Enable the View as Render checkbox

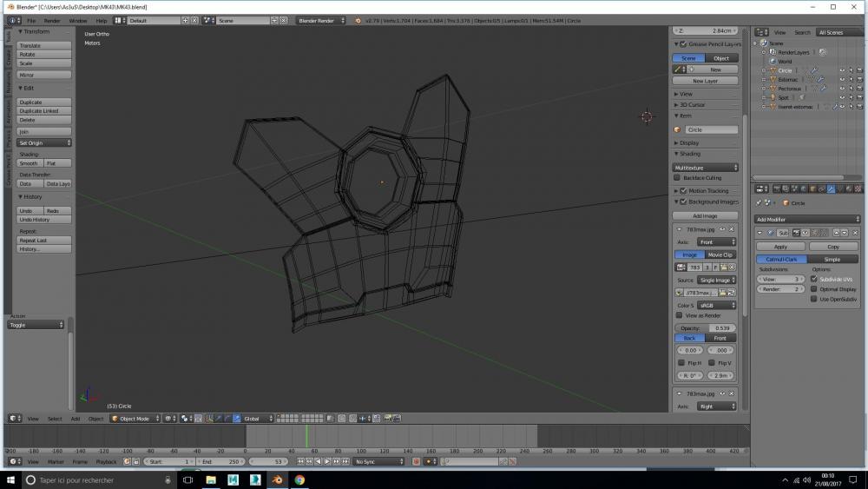tap(679, 315)
